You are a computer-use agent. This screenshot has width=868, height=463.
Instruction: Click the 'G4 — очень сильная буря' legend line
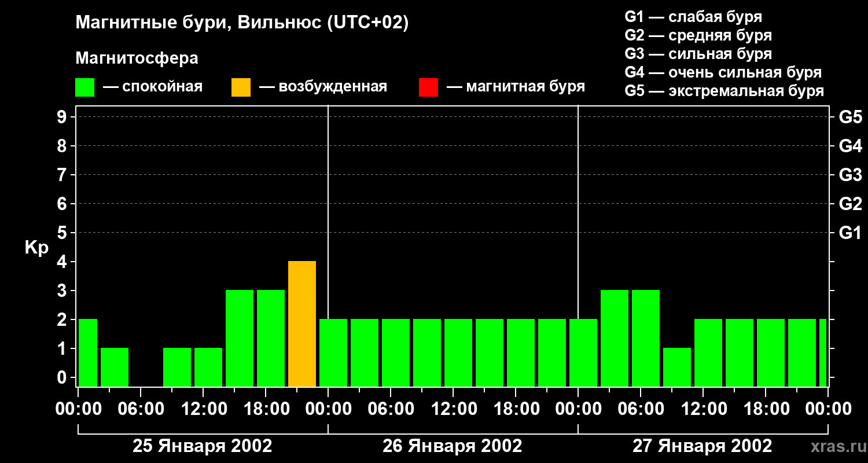click(x=723, y=72)
